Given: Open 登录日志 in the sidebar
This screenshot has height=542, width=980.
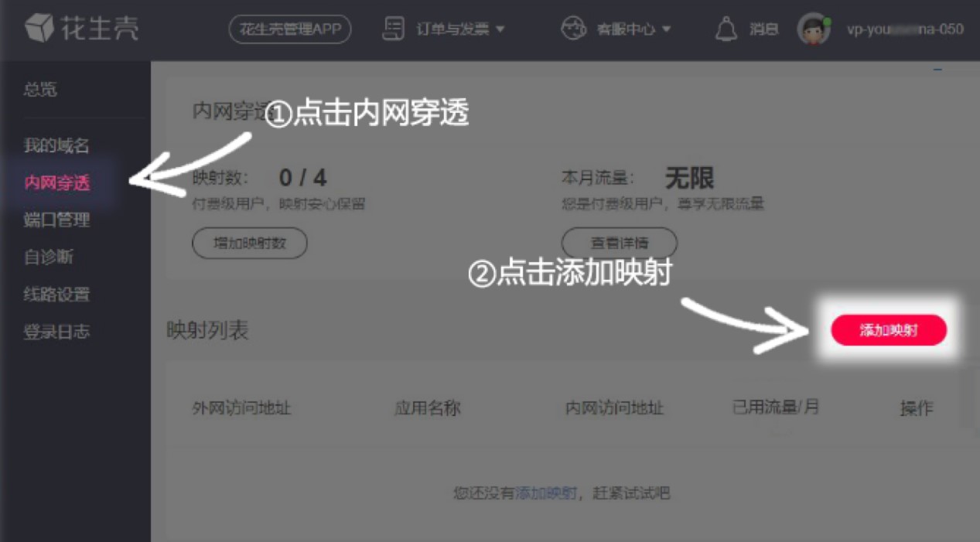Looking at the screenshot, I should pyautogui.click(x=56, y=332).
